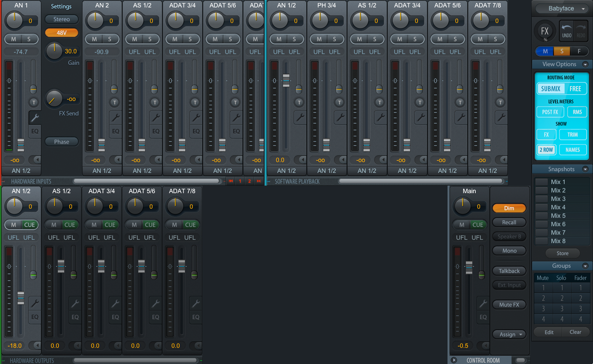Toggle T trim button on AS 1/2 playback
This screenshot has height=364, width=593.
(x=380, y=102)
